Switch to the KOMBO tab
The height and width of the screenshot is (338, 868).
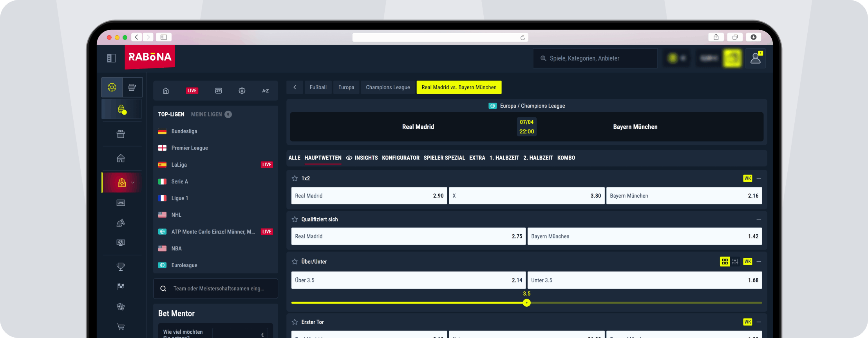pos(566,158)
